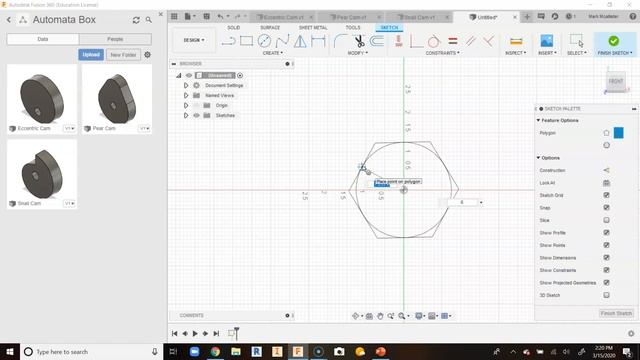
Task: Toggle the Snap checkbox
Action: pos(607,208)
